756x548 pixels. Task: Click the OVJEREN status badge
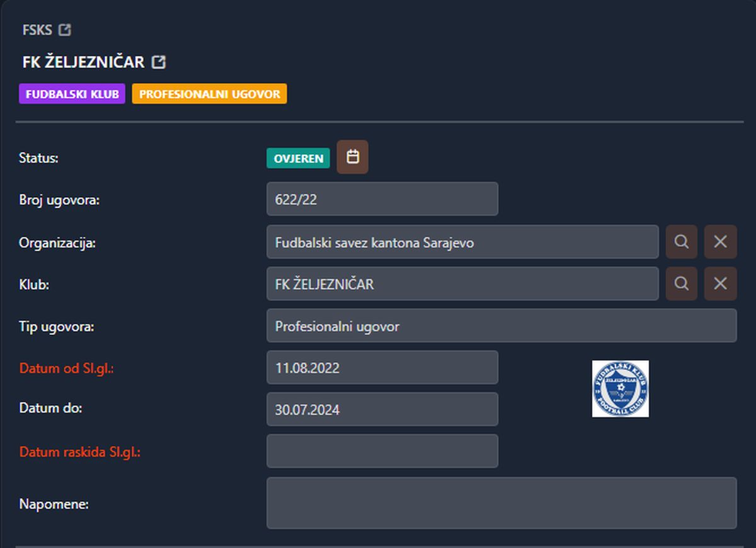pos(298,158)
